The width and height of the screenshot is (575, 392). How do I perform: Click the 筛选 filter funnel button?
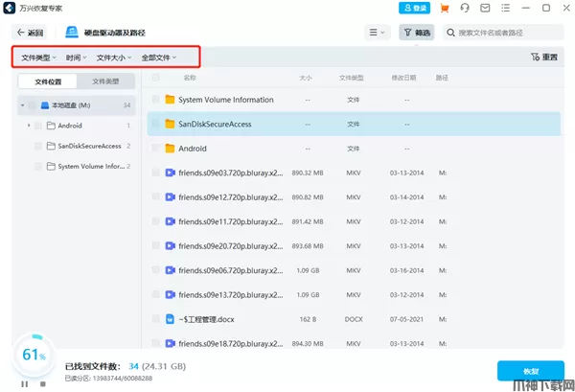pyautogui.click(x=416, y=33)
